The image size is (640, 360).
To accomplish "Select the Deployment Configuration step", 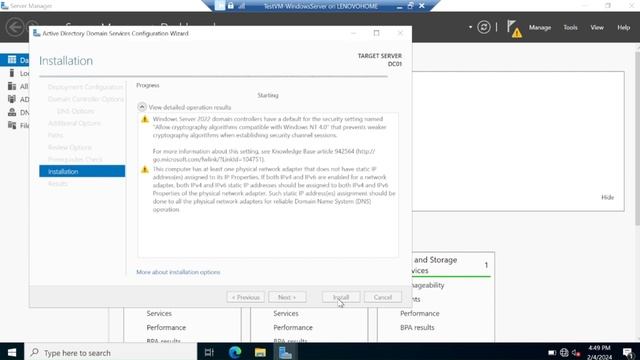I will click(x=85, y=87).
